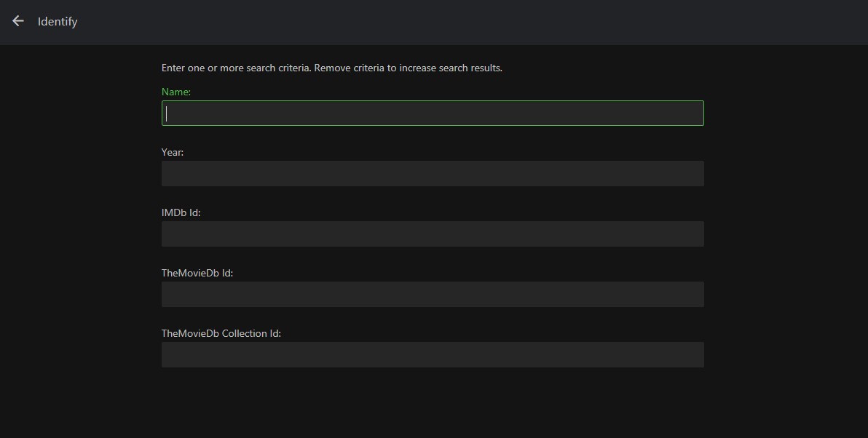This screenshot has width=868, height=438.
Task: Activate the text box under 'TheMovieDb Id:'
Action: coord(433,295)
